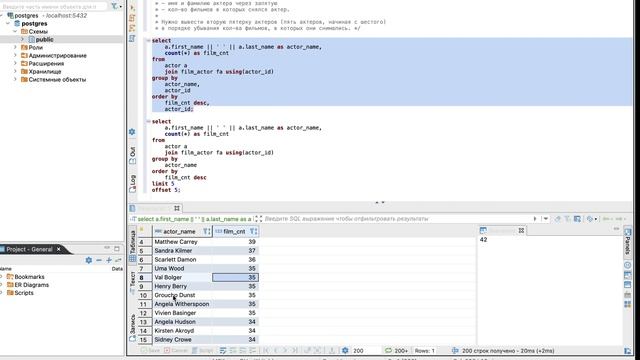Click the Cancel button in result toolbar

176,351
